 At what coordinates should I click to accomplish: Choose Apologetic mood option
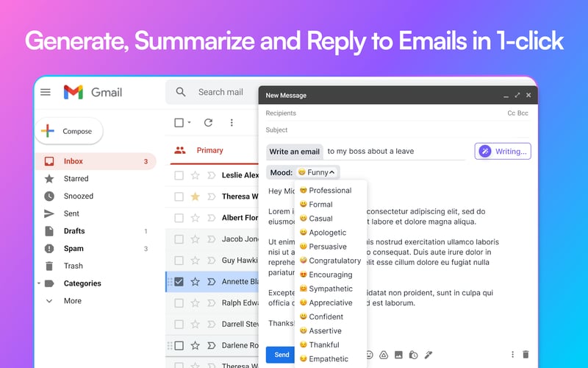tap(323, 233)
